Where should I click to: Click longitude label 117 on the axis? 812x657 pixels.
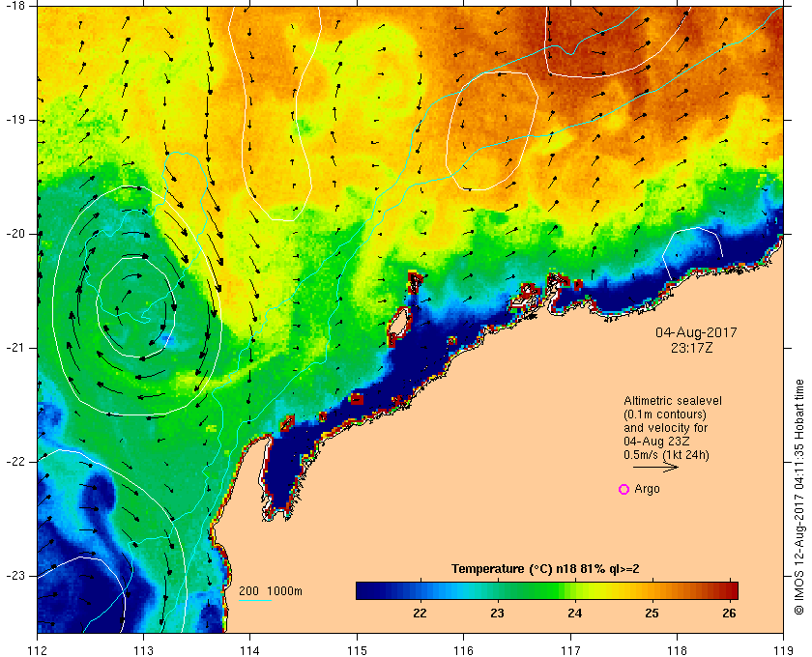coord(570,650)
